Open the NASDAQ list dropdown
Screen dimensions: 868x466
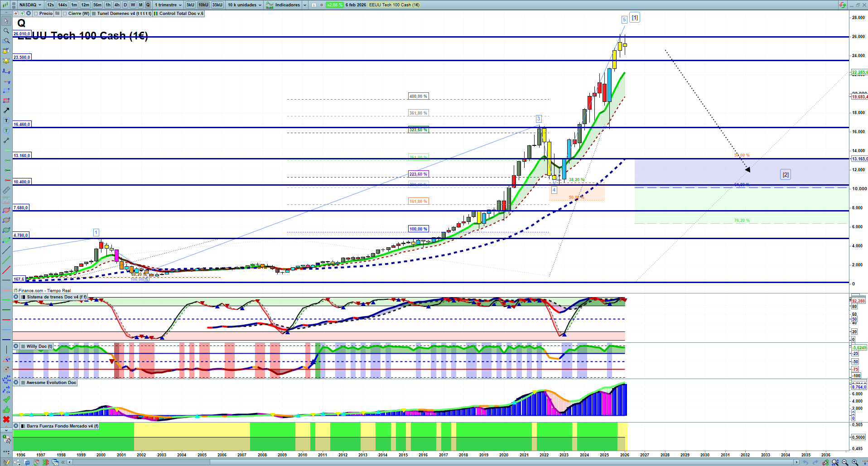click(30, 5)
